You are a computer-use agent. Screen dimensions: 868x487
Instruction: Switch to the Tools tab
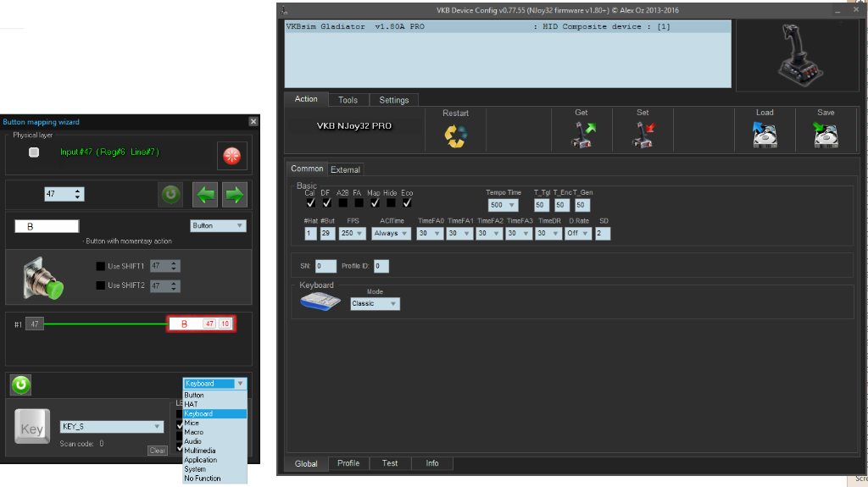coord(348,100)
